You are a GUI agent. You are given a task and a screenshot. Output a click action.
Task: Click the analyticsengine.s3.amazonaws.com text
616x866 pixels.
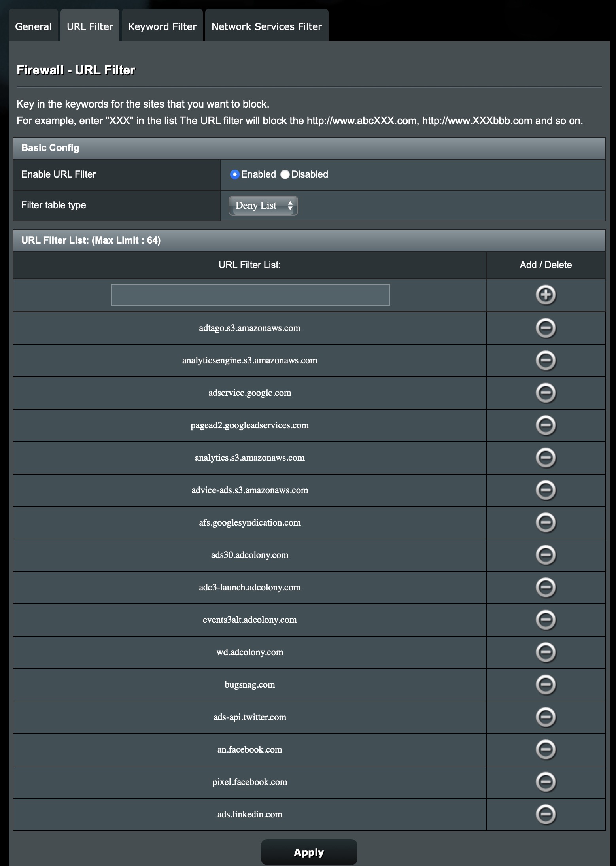pos(249,361)
